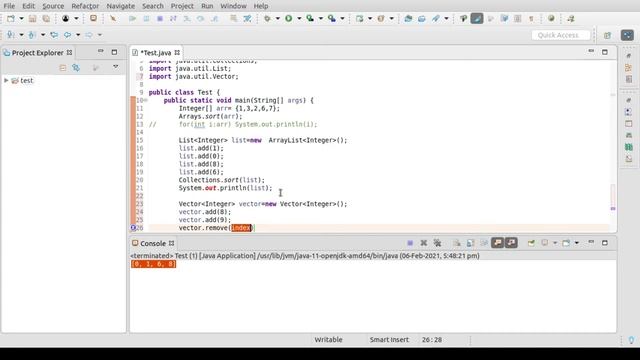Screen dimensions: 640x360
Task: Select the Project Explorer tab
Action: [38, 53]
